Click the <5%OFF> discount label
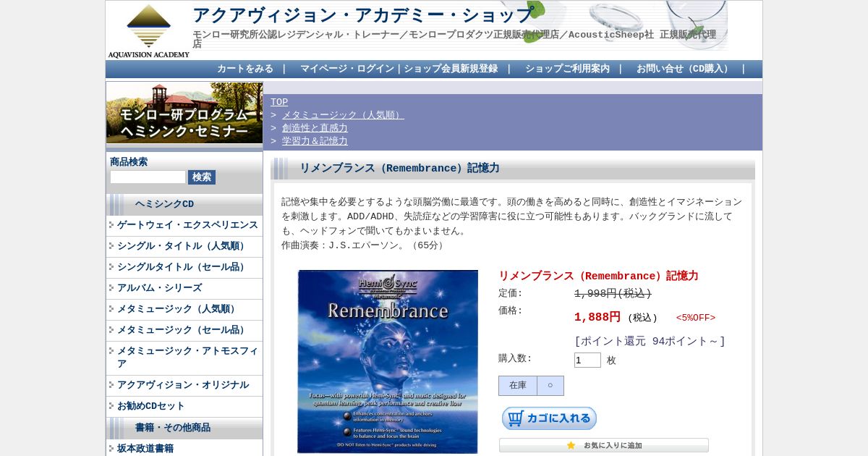 [696, 318]
